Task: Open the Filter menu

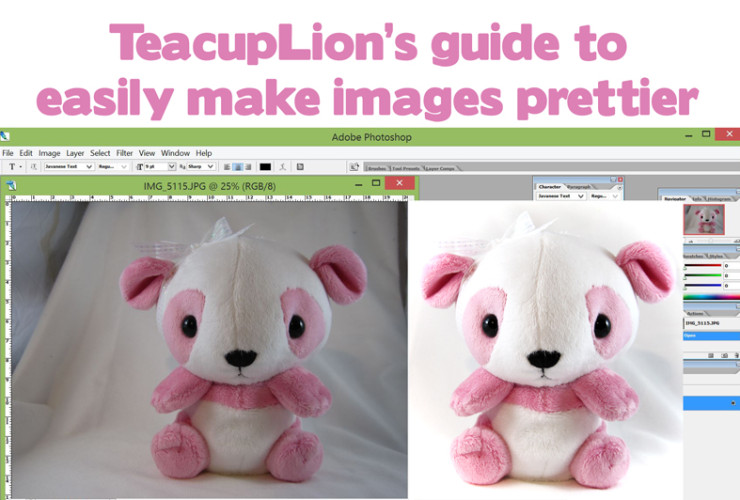Action: (x=125, y=153)
